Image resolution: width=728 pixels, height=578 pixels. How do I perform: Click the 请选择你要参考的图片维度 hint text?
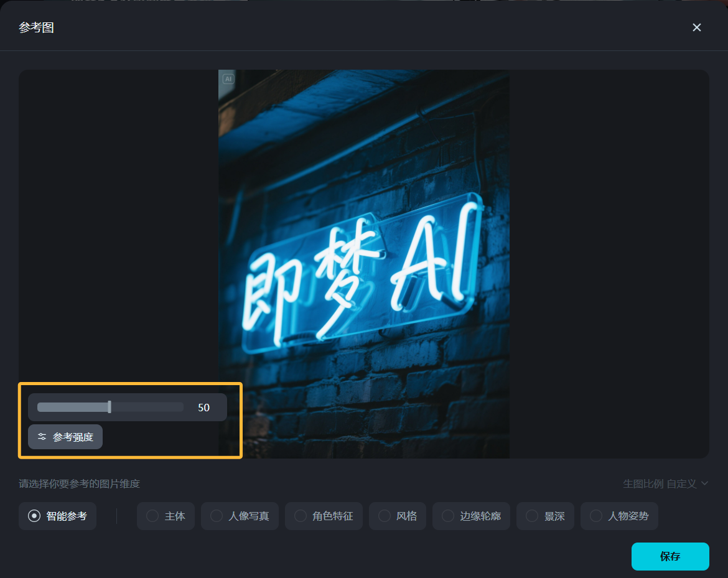(80, 484)
